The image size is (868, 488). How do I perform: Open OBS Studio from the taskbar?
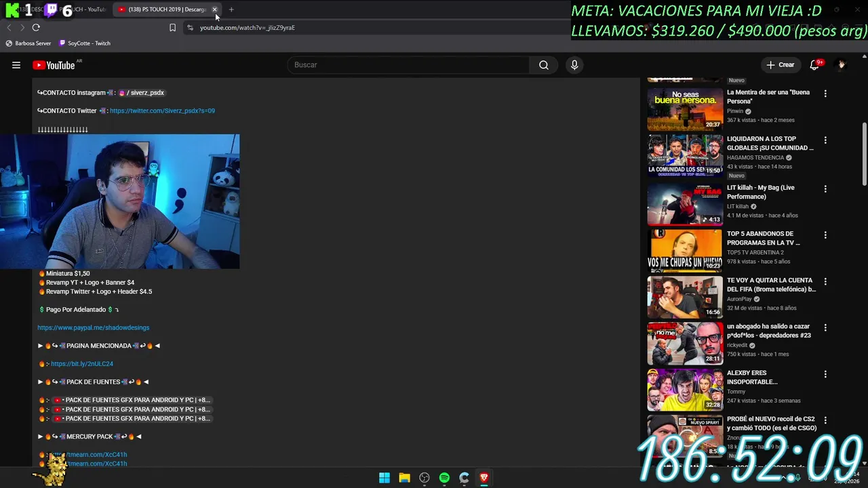[x=425, y=478]
